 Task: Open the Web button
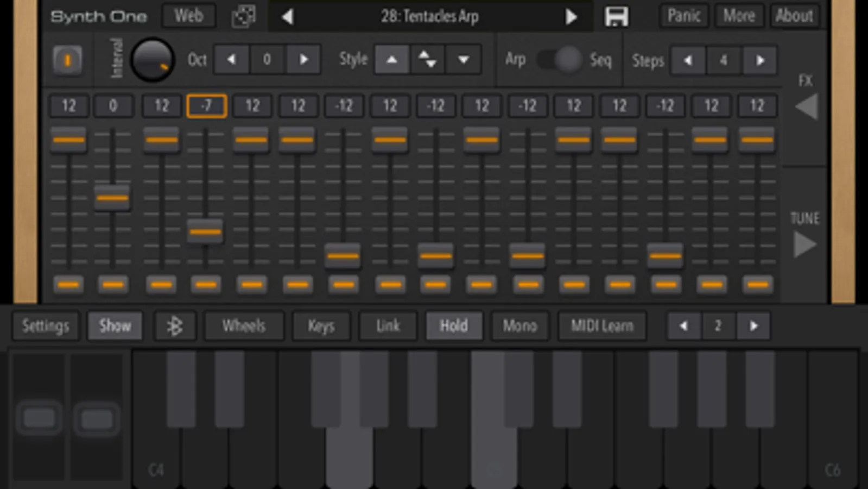point(188,16)
